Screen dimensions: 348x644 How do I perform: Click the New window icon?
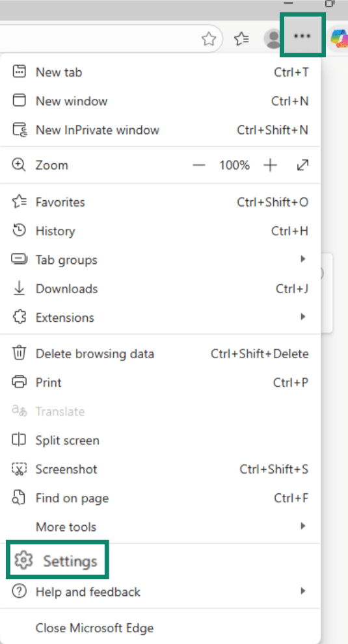click(x=20, y=101)
